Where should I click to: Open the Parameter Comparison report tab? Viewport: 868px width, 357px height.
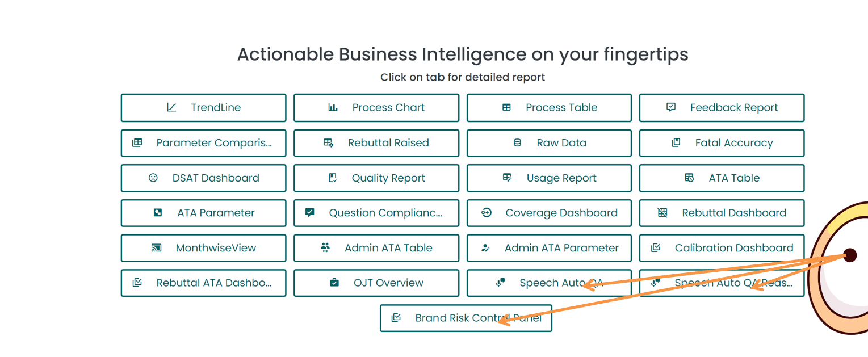pyautogui.click(x=203, y=143)
